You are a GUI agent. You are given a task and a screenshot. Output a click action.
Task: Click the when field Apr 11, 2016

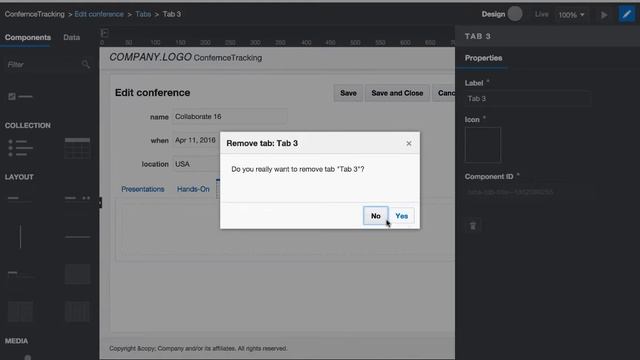coord(196,140)
